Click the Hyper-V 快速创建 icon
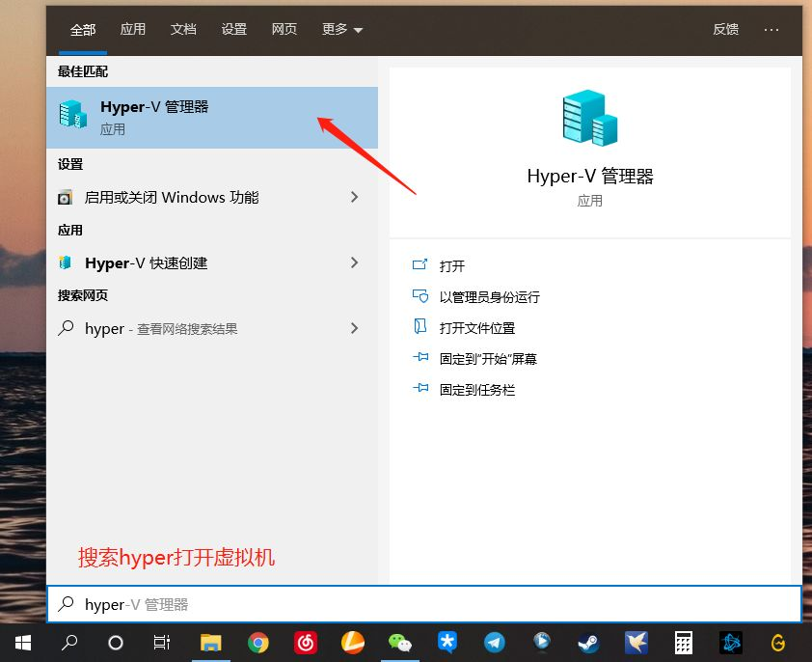This screenshot has width=812, height=662. tap(66, 262)
